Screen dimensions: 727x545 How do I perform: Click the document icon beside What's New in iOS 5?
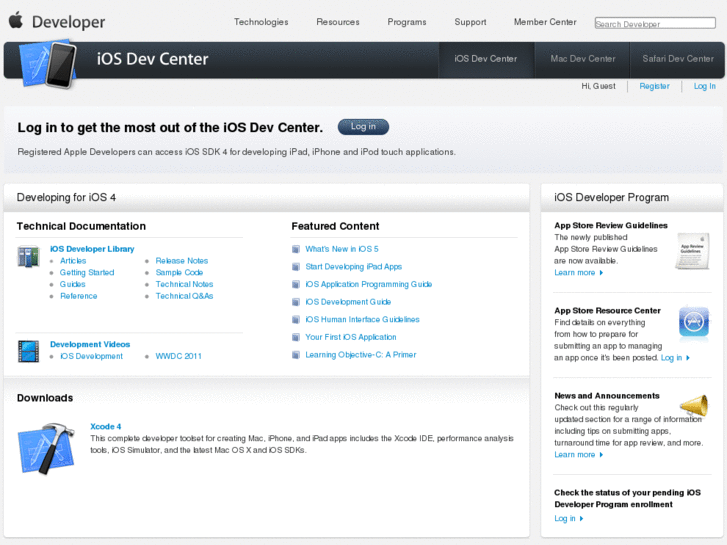click(x=296, y=250)
